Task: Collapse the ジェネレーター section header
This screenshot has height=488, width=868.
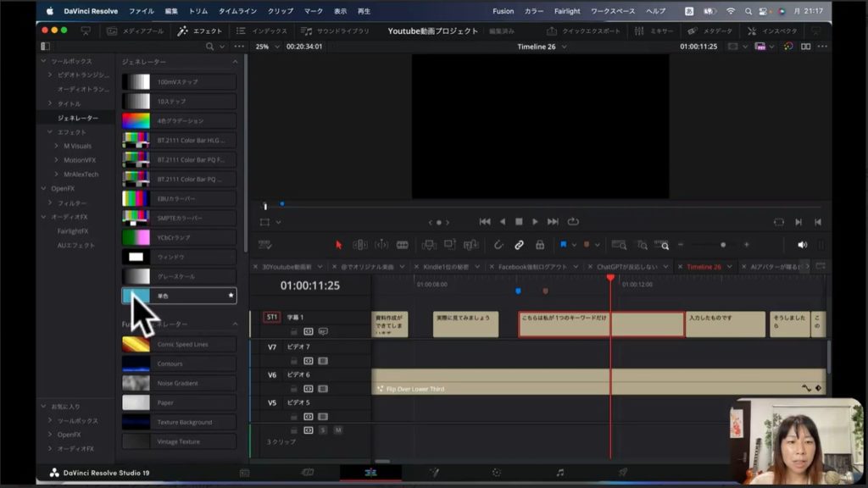Action: 235,62
